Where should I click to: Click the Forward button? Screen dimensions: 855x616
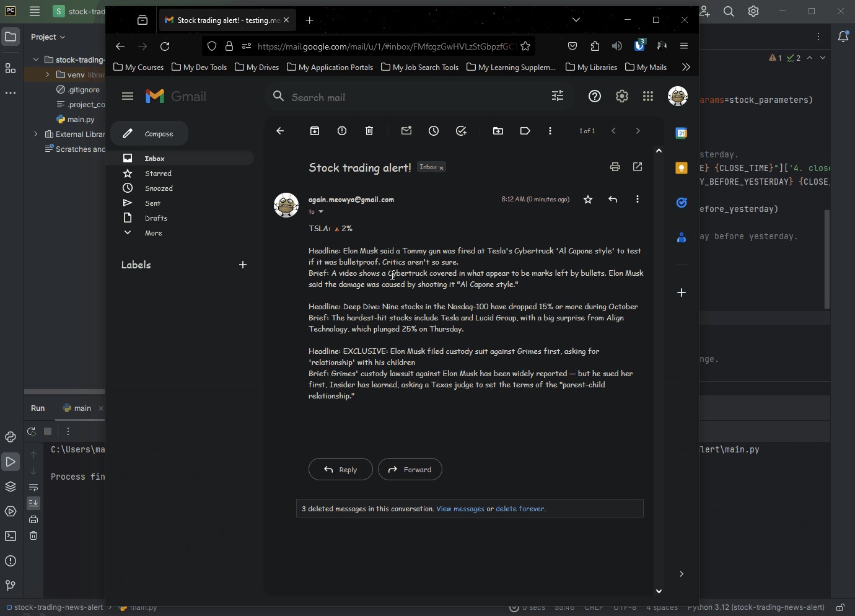pos(410,469)
